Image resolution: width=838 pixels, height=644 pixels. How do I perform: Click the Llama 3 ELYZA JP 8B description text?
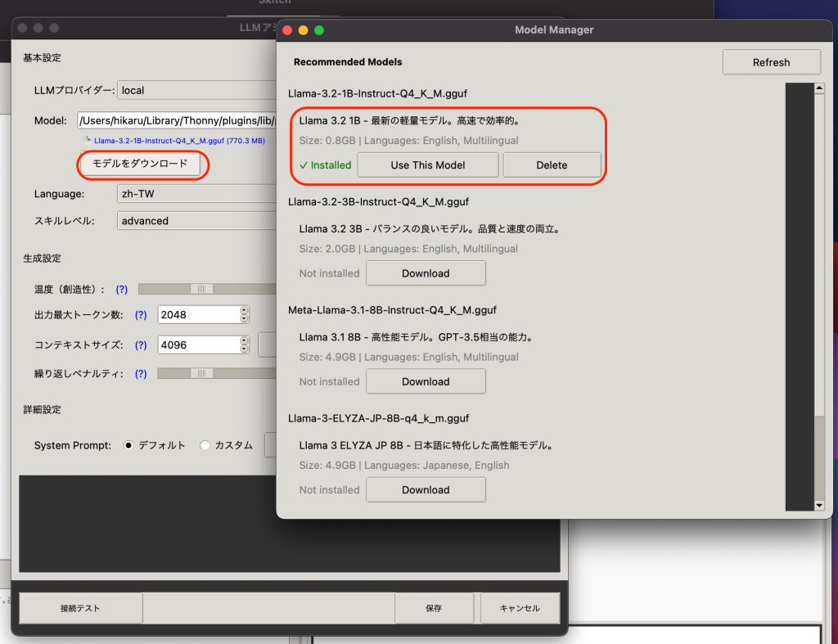(426, 445)
